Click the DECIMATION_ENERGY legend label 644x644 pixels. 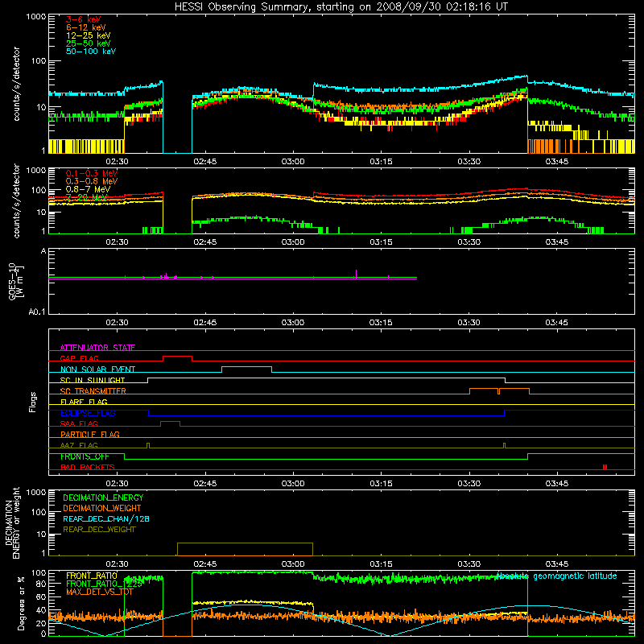click(x=103, y=497)
